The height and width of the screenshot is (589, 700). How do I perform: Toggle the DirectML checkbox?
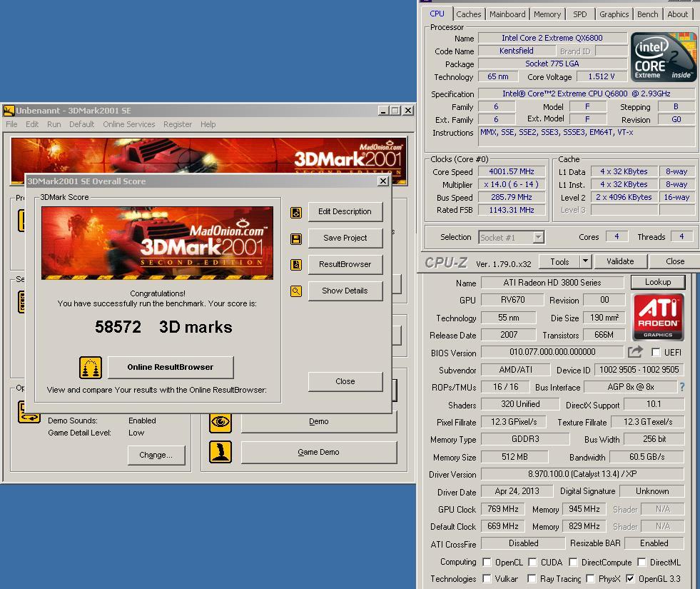point(641,562)
